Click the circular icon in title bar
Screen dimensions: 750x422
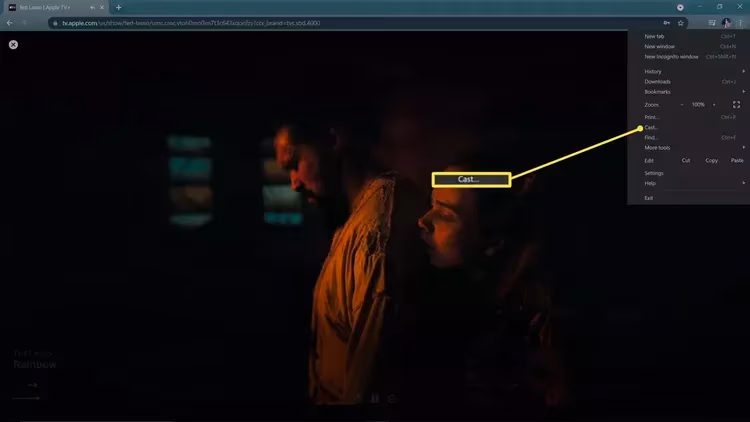(x=680, y=7)
